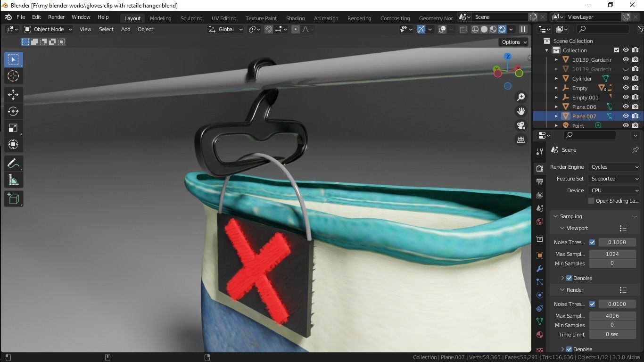Open the Modifiers properties tab
The height and width of the screenshot is (362, 644).
pos(540,269)
